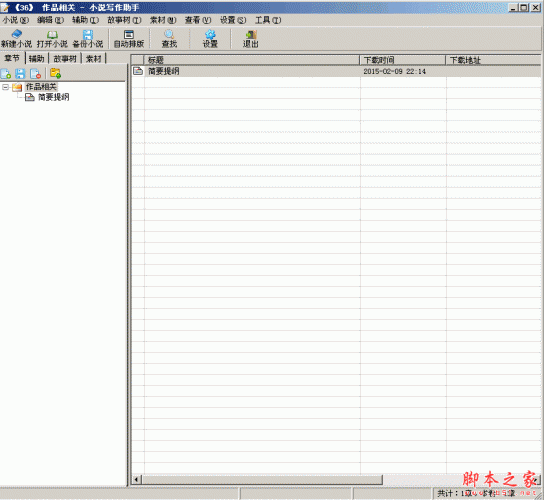Minimize the 小说写作助手 window
This screenshot has height=500, width=544.
click(513, 7)
